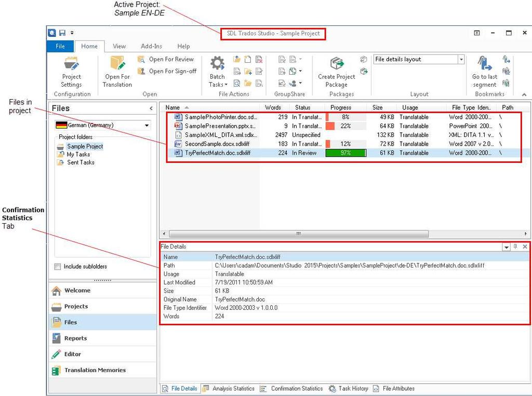
Task: Open the Task History tab
Action: (349, 389)
